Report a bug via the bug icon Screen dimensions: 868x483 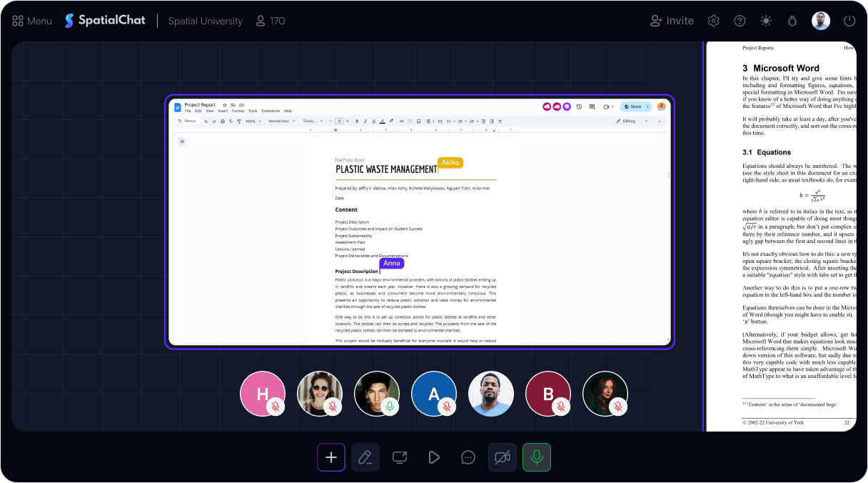792,21
